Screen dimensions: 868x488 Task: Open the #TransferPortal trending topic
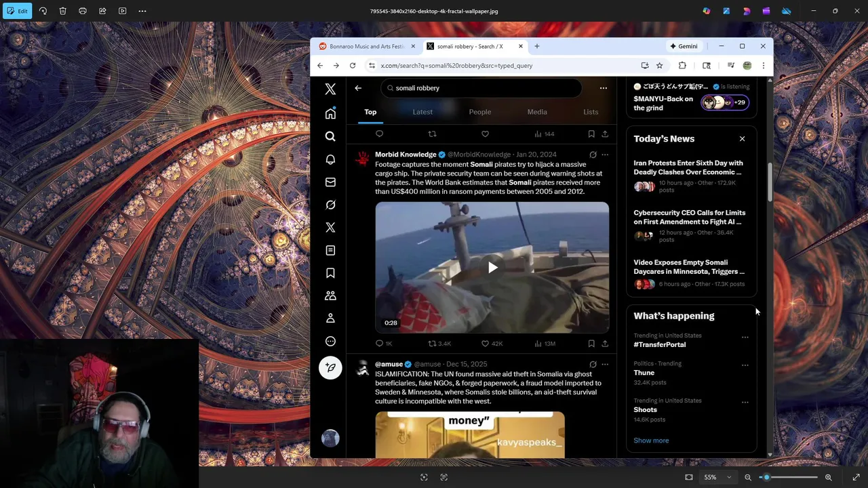[x=660, y=344]
